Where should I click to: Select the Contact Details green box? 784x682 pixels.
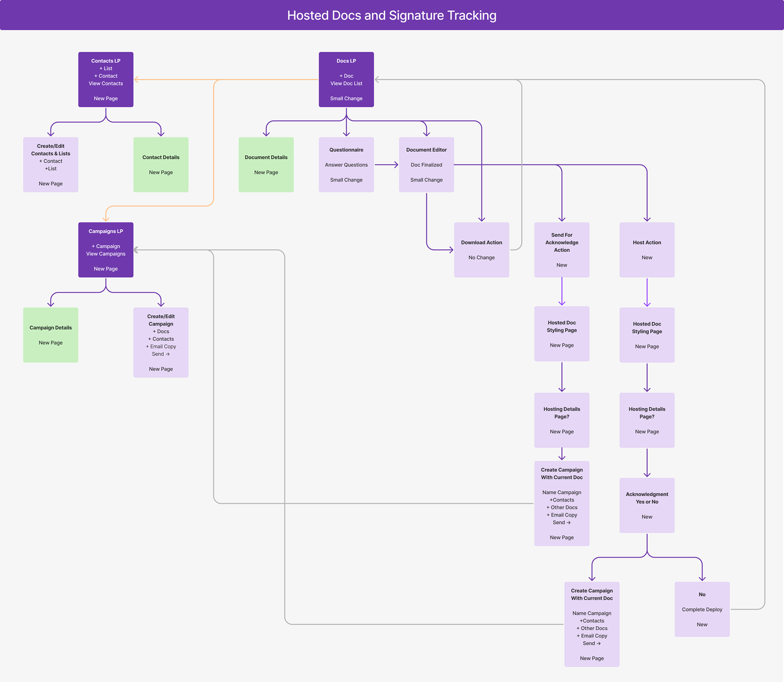[161, 164]
